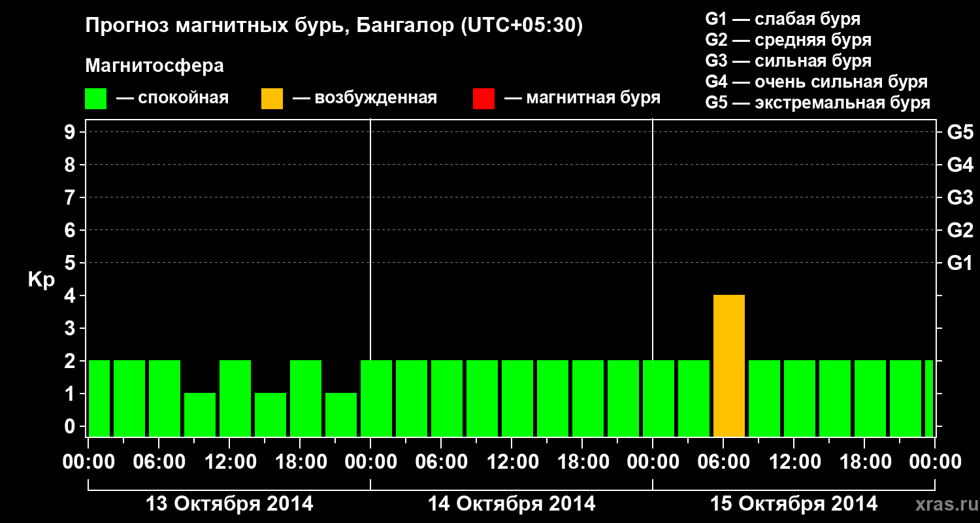The height and width of the screenshot is (523, 980).
Task: Click the '— магнитная буря' legend label
Action: click(x=583, y=98)
